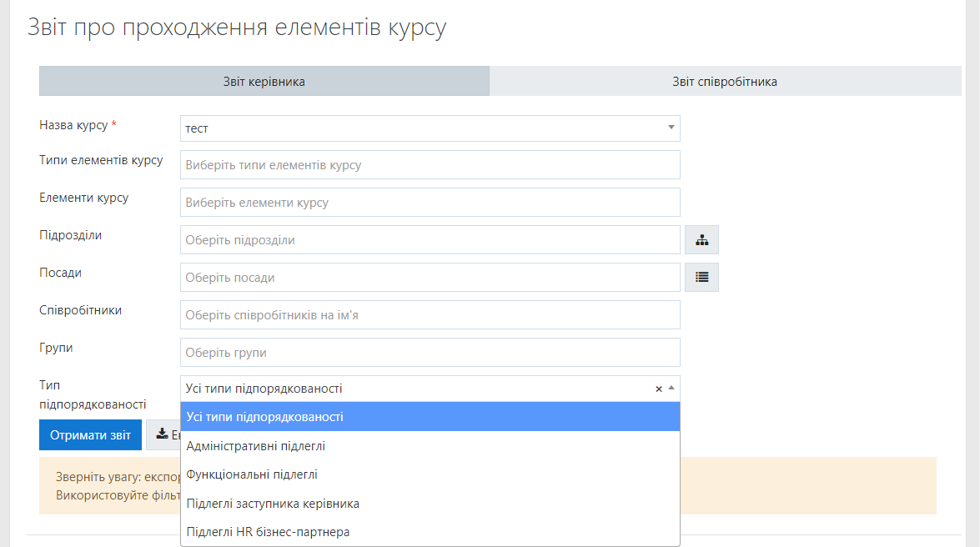
Task: Click the 'Групи' label
Action: pos(56,348)
